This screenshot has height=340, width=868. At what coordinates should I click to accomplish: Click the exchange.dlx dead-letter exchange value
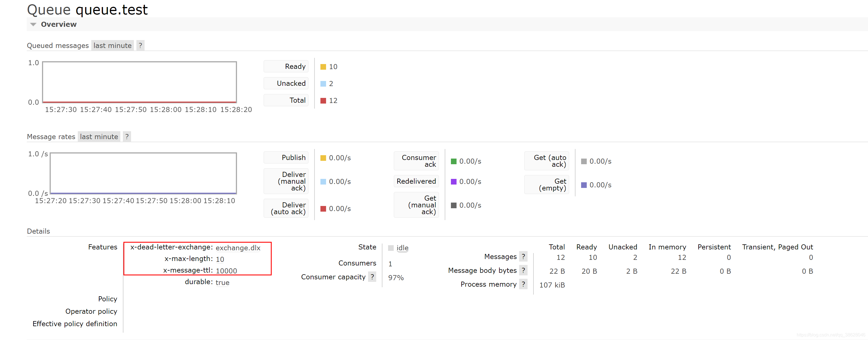pyautogui.click(x=238, y=248)
